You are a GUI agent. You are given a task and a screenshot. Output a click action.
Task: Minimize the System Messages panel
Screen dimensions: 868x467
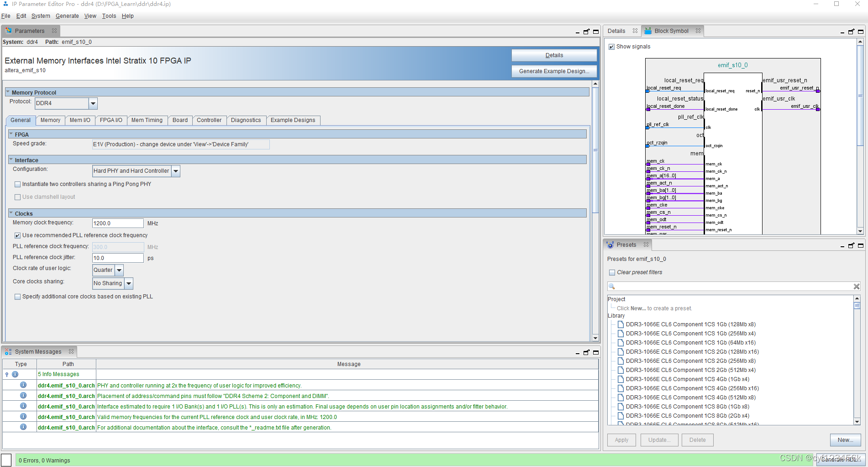coord(578,353)
